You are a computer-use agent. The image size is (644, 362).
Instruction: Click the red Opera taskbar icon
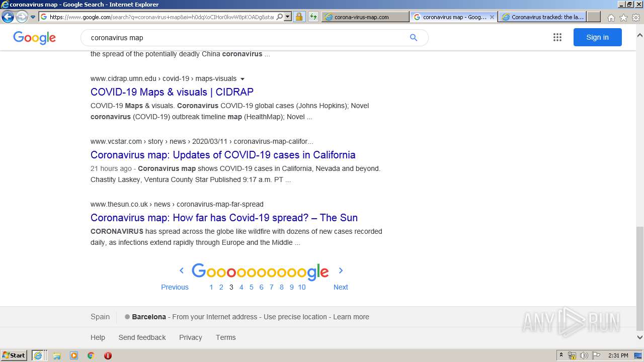pyautogui.click(x=108, y=355)
